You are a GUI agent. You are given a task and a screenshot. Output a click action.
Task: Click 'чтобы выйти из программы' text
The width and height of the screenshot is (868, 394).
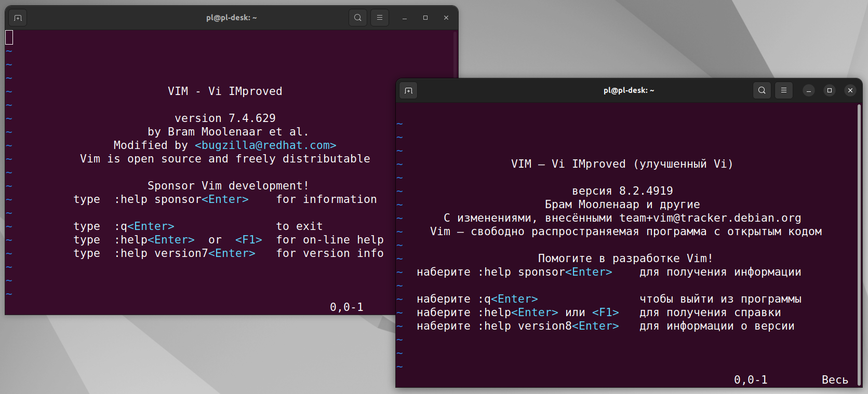pyautogui.click(x=720, y=299)
